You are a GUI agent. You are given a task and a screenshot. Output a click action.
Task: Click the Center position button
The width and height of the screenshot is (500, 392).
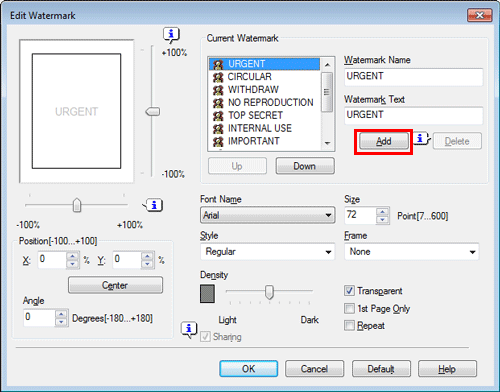click(x=115, y=285)
